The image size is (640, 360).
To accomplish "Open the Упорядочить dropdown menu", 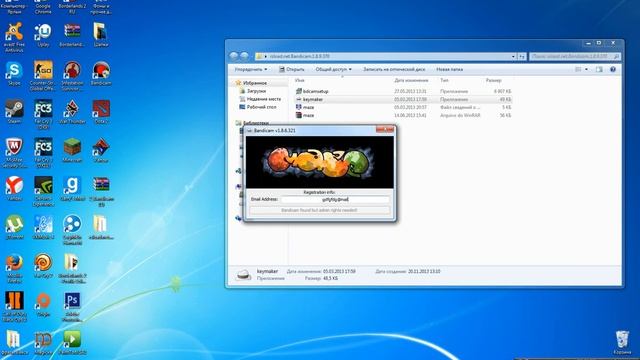I will pos(251,69).
